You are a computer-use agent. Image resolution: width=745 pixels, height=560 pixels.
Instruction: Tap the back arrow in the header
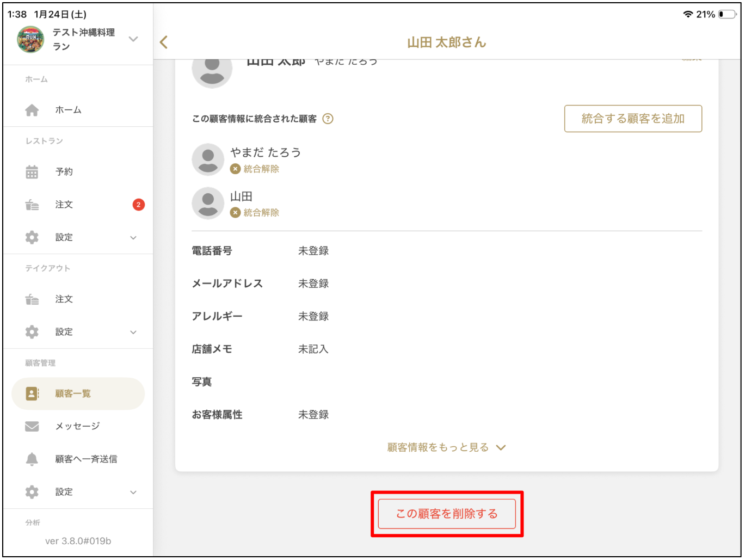pos(164,42)
